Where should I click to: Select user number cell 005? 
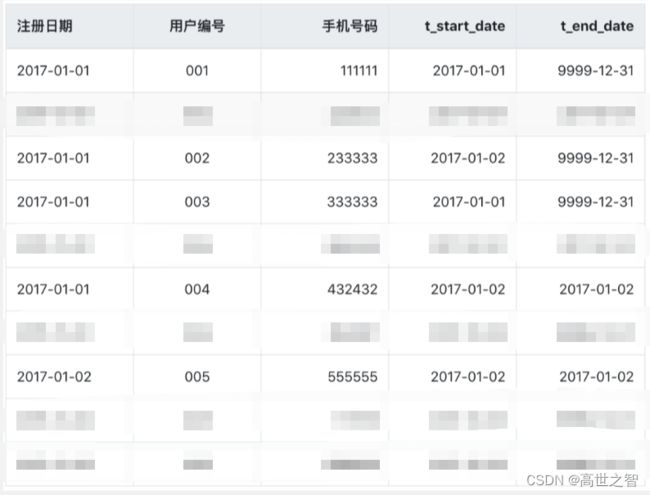197,376
